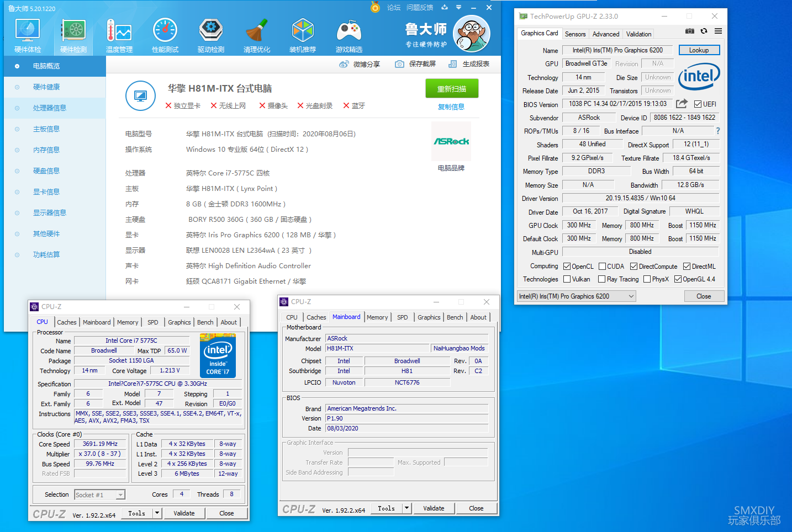Click the GPU-Z Name field Intel Iris Pro 6200

coord(617,50)
